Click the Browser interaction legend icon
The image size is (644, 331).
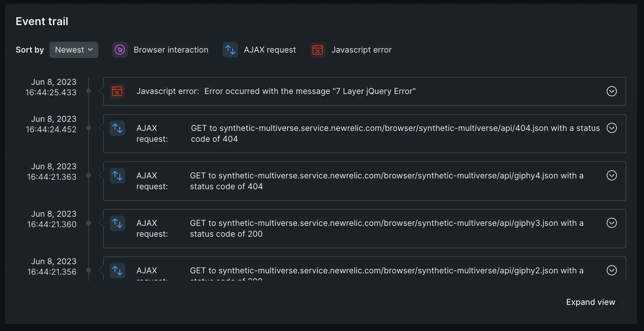pos(120,50)
